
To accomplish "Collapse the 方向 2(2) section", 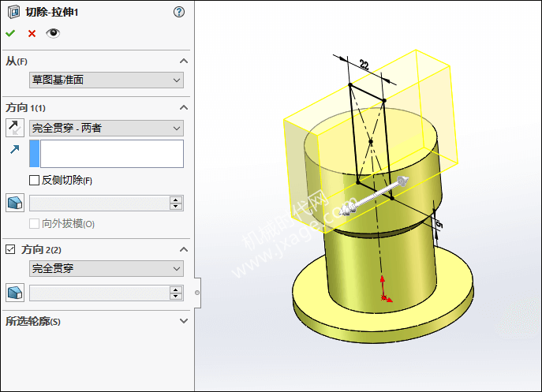I will point(184,249).
